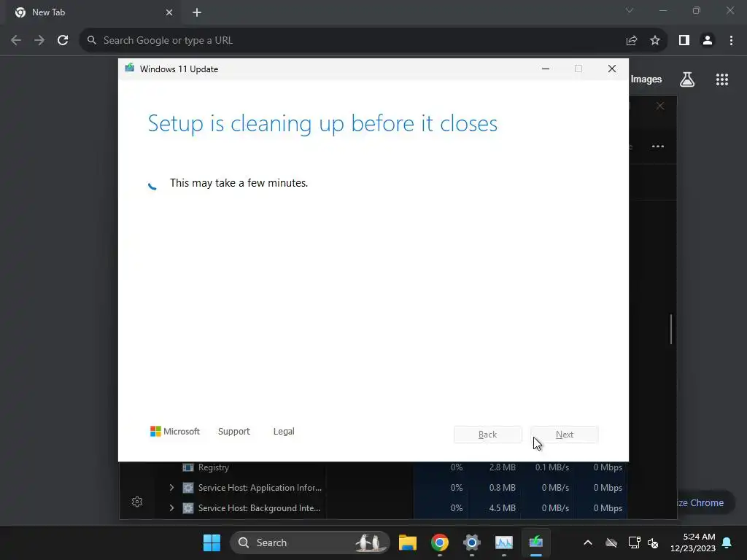Open File Explorer from taskbar
Image resolution: width=747 pixels, height=560 pixels.
click(x=407, y=542)
